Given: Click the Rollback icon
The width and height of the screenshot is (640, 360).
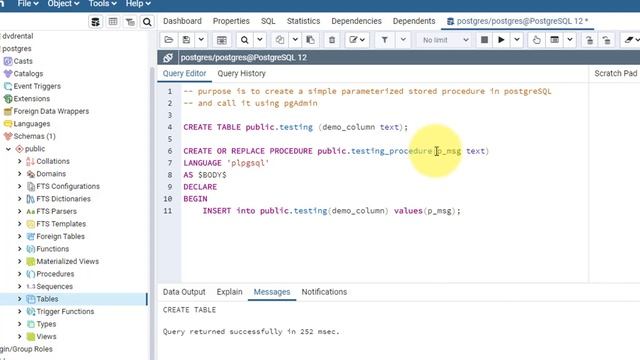Looking at the screenshot, I should pyautogui.click(x=607, y=40).
